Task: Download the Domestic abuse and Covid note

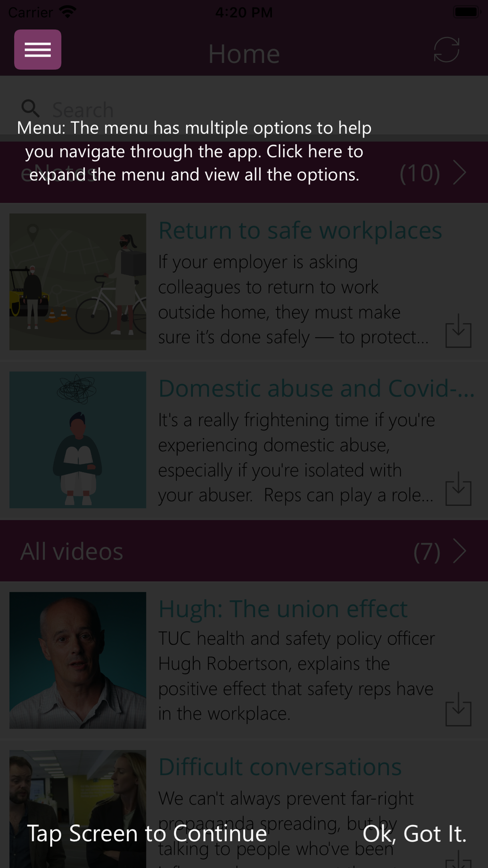Action: click(458, 489)
